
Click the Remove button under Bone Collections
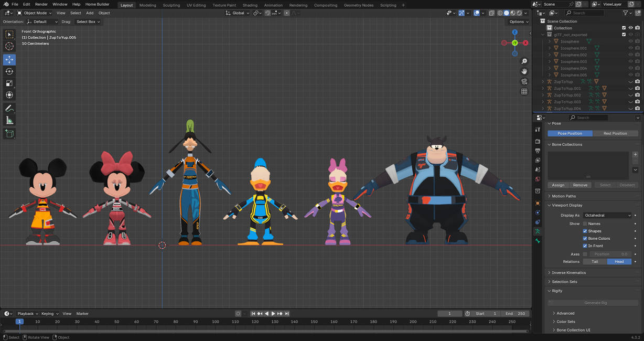pos(580,185)
